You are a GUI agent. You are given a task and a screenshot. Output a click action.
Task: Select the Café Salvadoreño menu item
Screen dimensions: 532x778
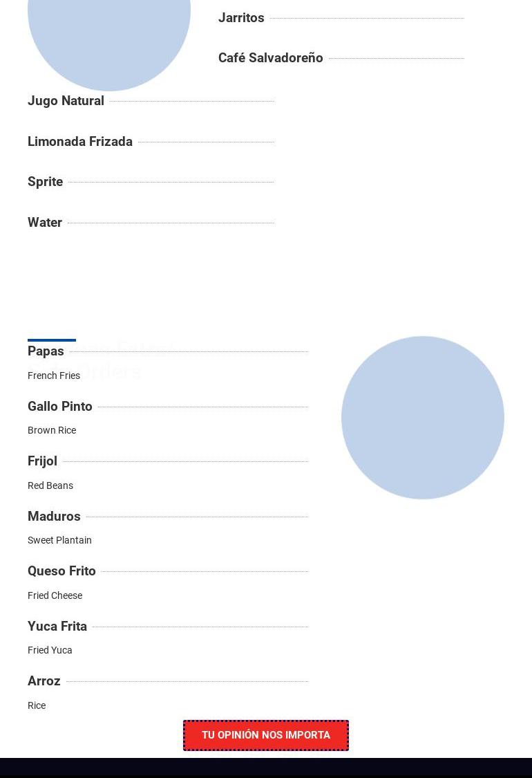click(270, 58)
